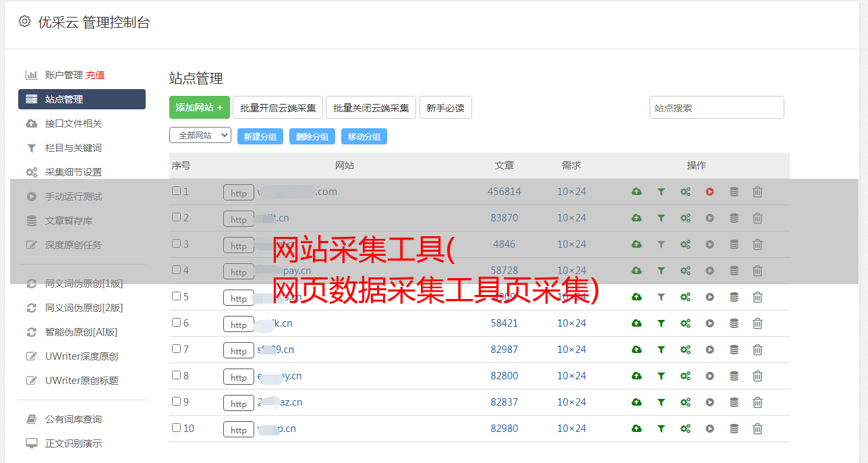Click the 删除分组 button
The width and height of the screenshot is (868, 463).
(x=312, y=136)
